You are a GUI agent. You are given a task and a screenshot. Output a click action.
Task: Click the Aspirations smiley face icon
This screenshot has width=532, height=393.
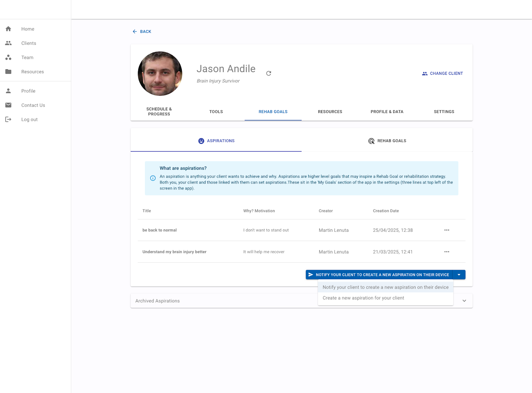coord(201,141)
